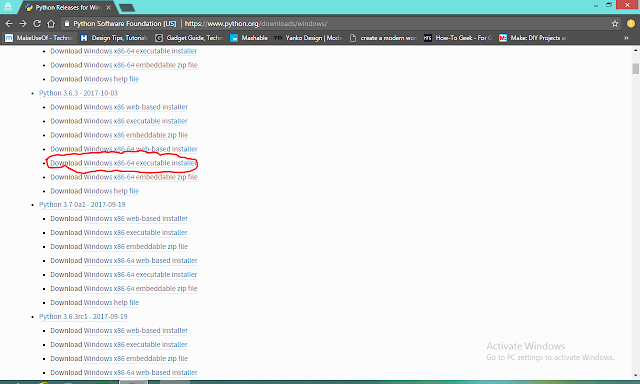Download Python 3.6.3rc1 Windows x86 web-based installer
This screenshot has height=384, width=640.
click(136, 330)
